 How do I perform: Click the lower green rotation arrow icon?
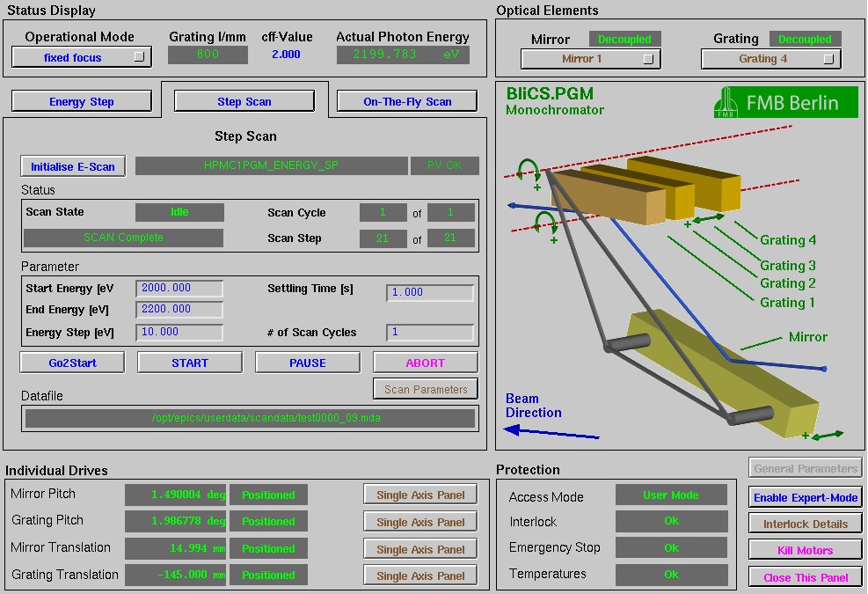[545, 224]
